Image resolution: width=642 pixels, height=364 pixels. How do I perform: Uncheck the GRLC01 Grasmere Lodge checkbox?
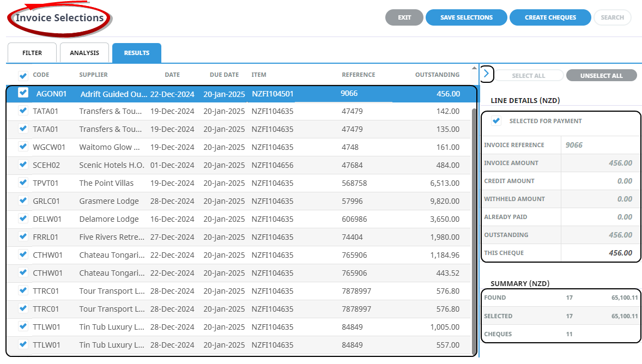coord(23,201)
